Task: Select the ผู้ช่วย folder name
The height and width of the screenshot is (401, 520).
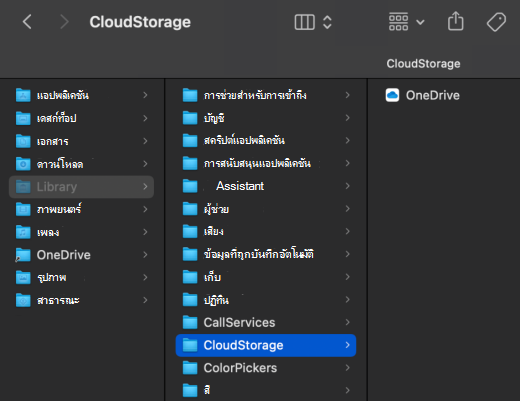Action: (x=216, y=209)
